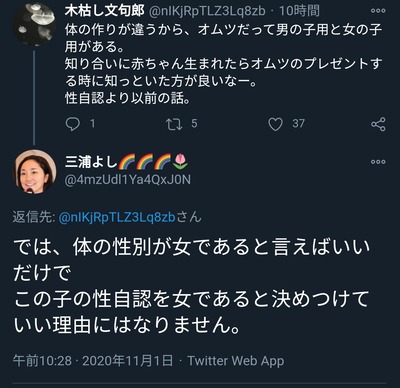The width and height of the screenshot is (400, 388).
Task: Share the first tweet via share icon
Action: 378,124
